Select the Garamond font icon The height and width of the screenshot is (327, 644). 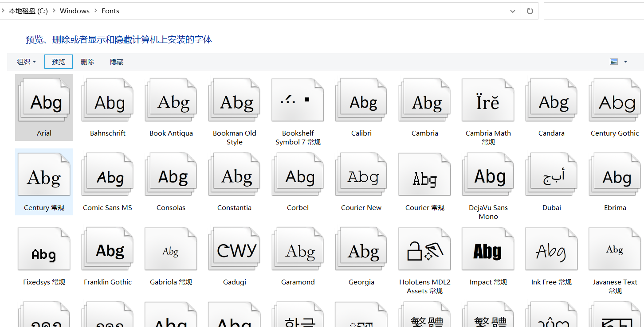[x=298, y=249]
